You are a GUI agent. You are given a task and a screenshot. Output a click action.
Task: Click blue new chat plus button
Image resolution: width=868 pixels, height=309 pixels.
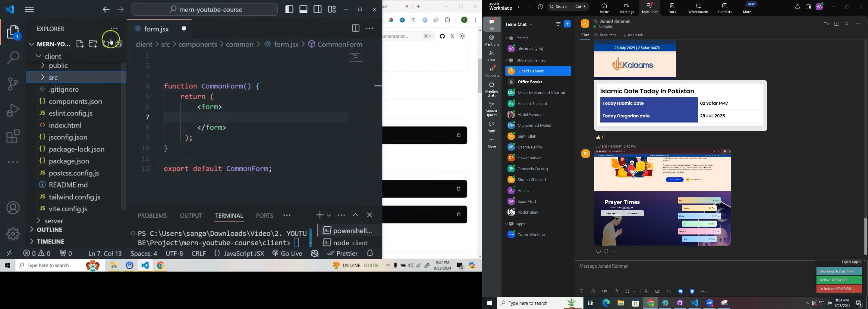(x=568, y=24)
